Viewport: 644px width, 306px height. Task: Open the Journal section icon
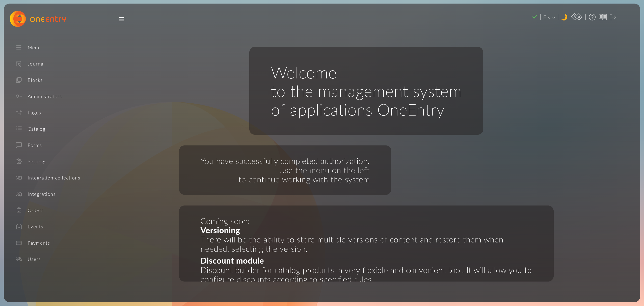[19, 64]
